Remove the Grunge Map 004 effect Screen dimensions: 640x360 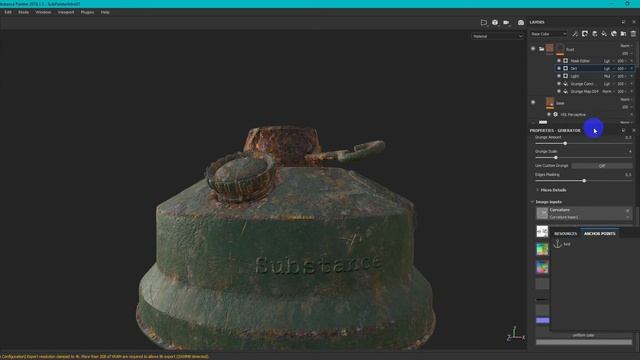click(632, 91)
